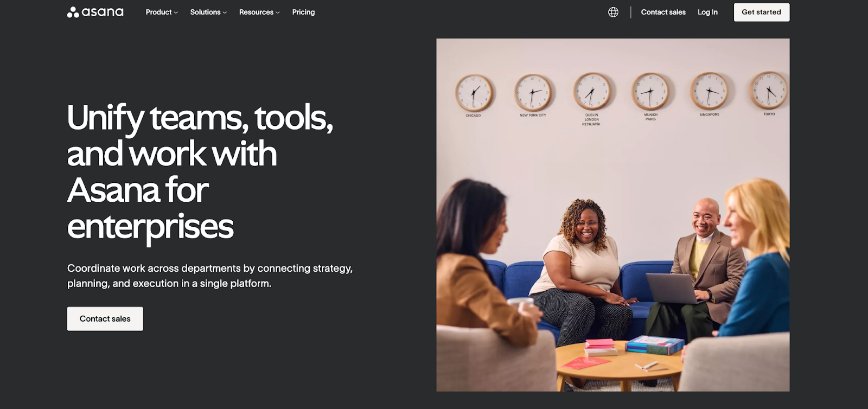Open the globe language selector
868x409 pixels.
(613, 12)
